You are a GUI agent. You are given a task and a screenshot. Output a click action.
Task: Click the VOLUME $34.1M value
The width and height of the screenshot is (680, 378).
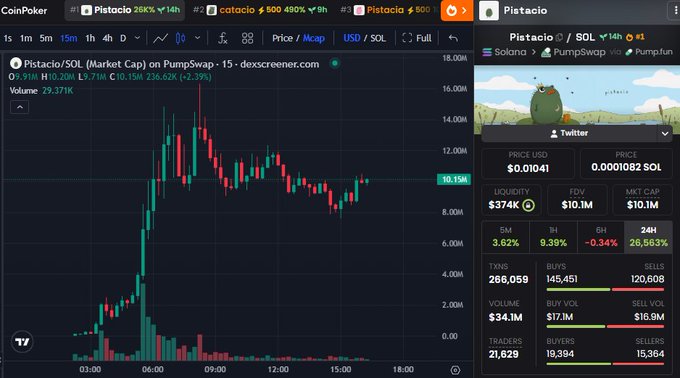click(505, 318)
